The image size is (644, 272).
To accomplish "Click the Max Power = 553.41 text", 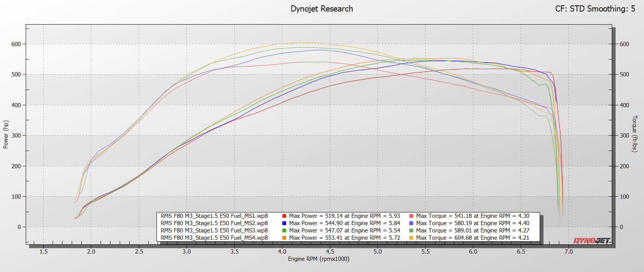I will click(x=316, y=238).
